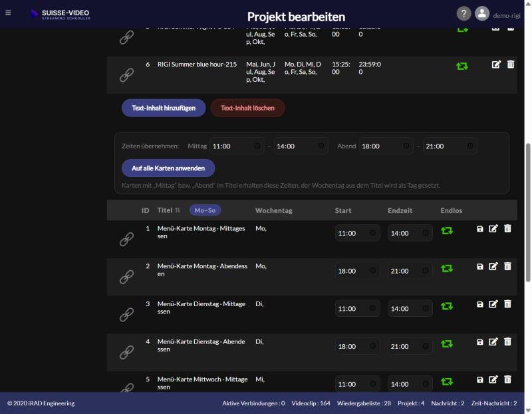Open the Abend start time picker

click(x=406, y=146)
